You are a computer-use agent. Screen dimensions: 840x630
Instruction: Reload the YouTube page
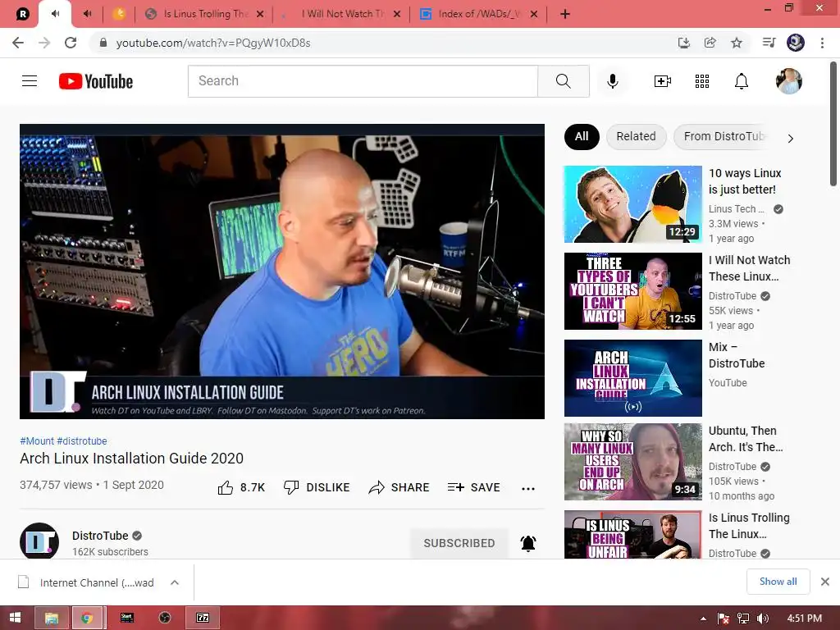(71, 43)
